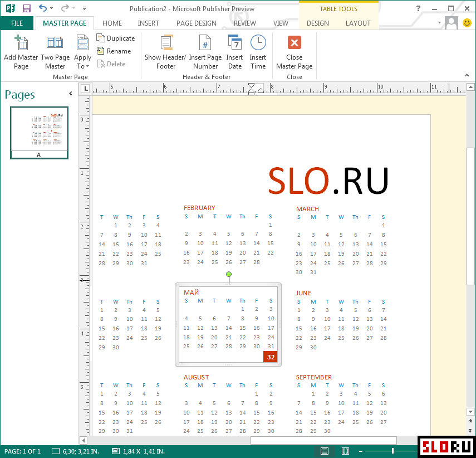Viewport: 476px width, 458px height.
Task: Click the MARCH month heading
Action: pos(307,209)
